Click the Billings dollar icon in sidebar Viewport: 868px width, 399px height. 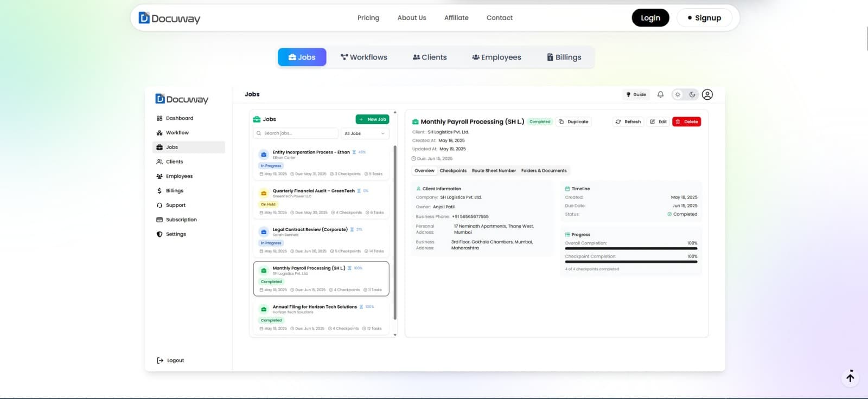coord(159,191)
